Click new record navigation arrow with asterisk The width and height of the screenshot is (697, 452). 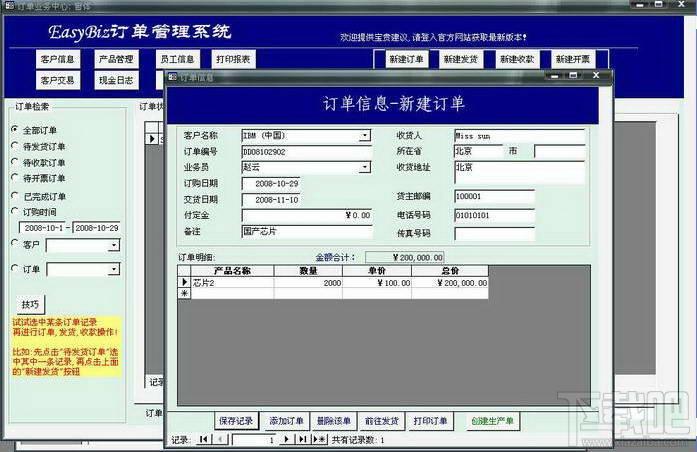[x=319, y=440]
